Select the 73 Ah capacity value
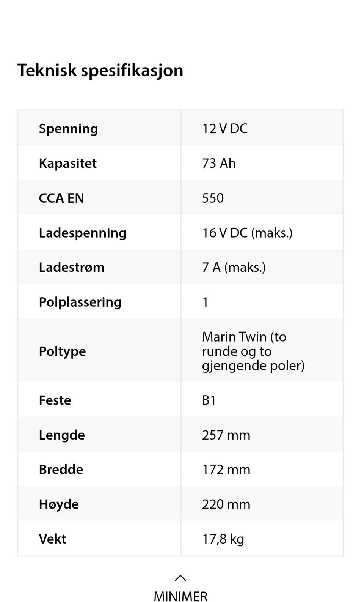 219,164
